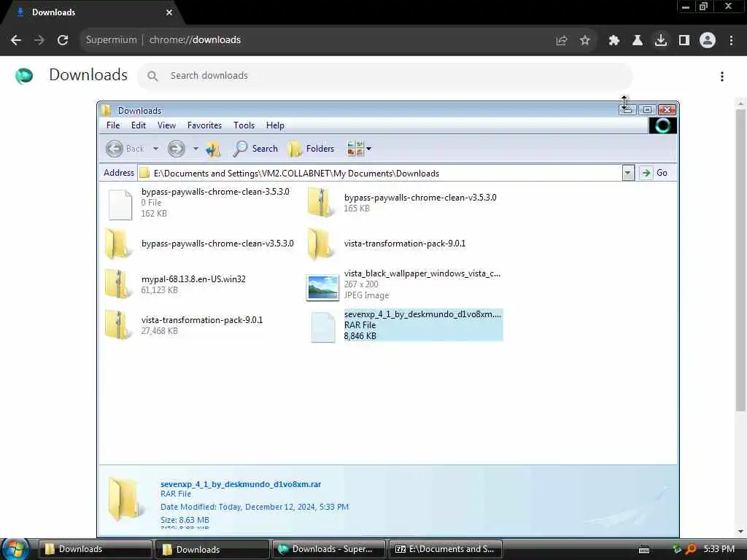Reload the chrome downloads page

pos(63,40)
